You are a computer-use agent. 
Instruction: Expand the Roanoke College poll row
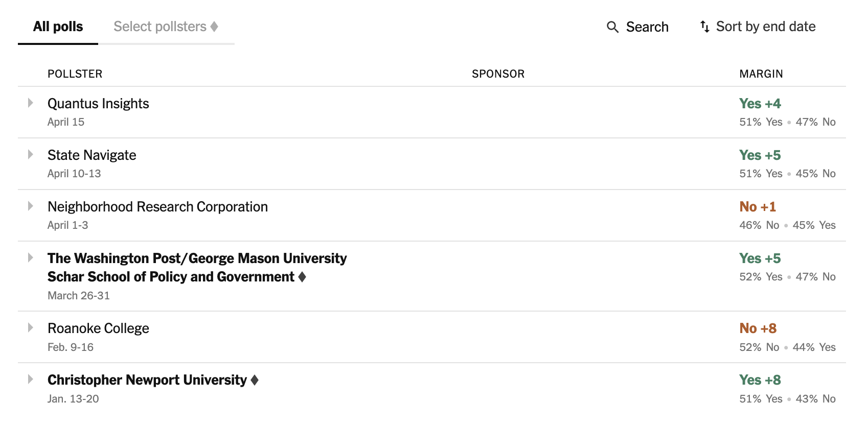[x=31, y=328]
